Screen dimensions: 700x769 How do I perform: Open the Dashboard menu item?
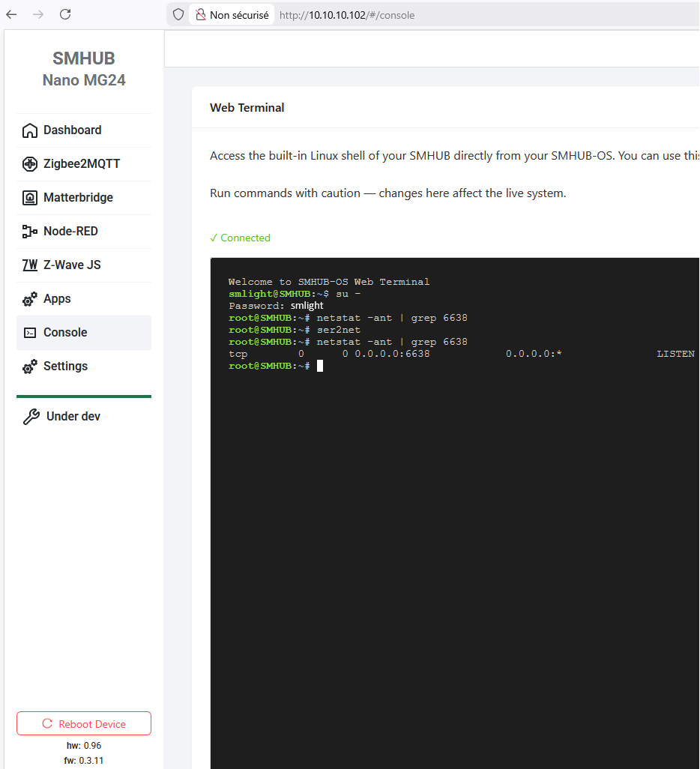tap(84, 130)
